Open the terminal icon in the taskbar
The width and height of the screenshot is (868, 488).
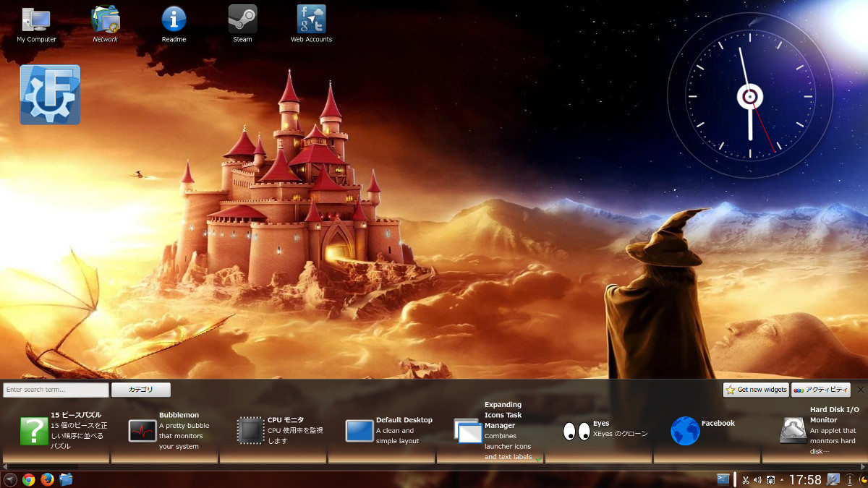click(723, 479)
